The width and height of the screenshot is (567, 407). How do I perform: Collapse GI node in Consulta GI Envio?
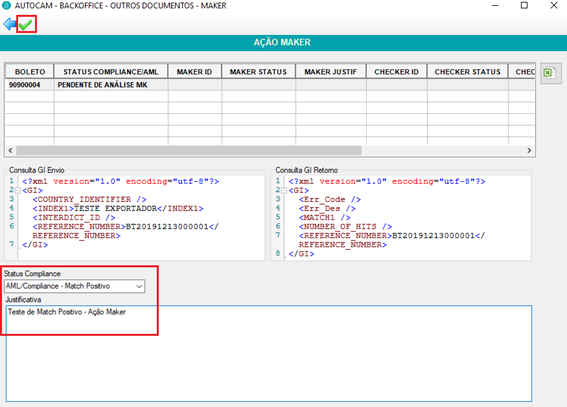pos(17,190)
